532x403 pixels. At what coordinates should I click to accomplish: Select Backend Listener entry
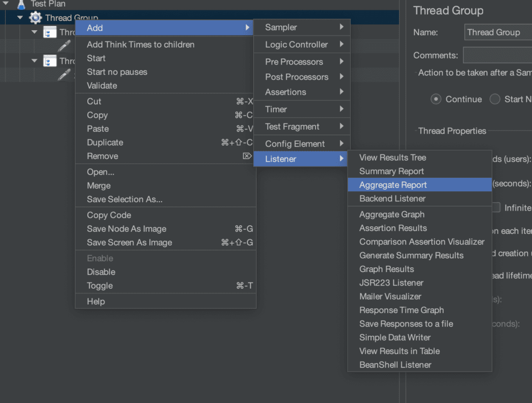[394, 198]
